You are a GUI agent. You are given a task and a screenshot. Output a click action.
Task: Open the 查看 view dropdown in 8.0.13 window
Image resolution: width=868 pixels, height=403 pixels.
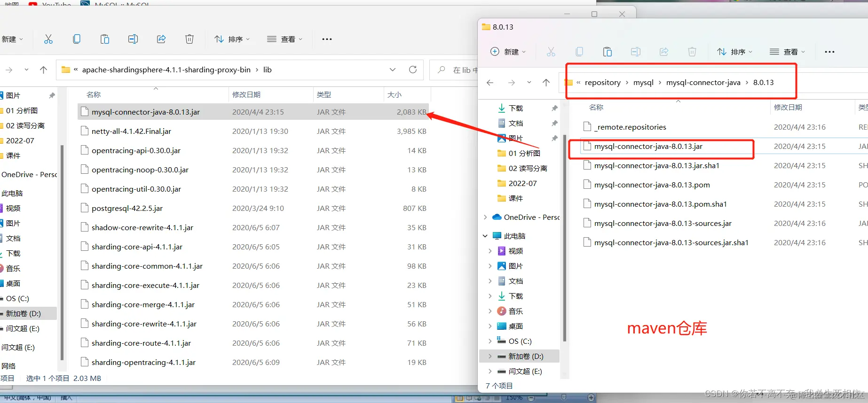click(x=787, y=52)
